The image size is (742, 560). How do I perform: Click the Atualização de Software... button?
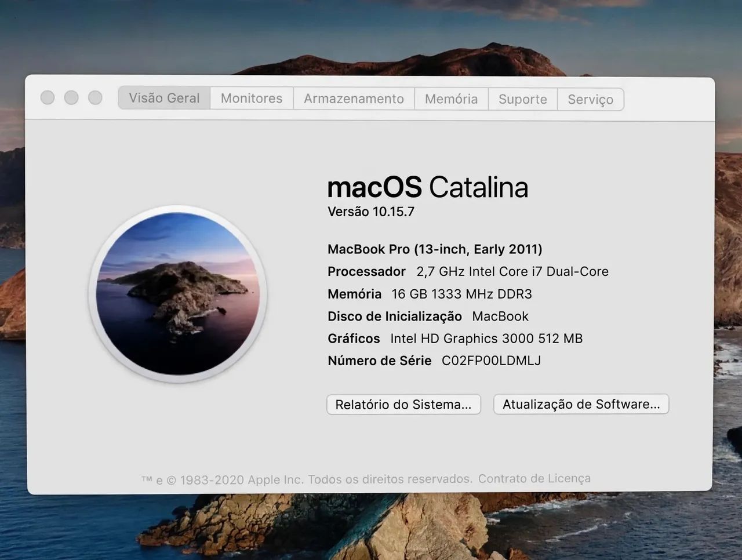click(581, 404)
